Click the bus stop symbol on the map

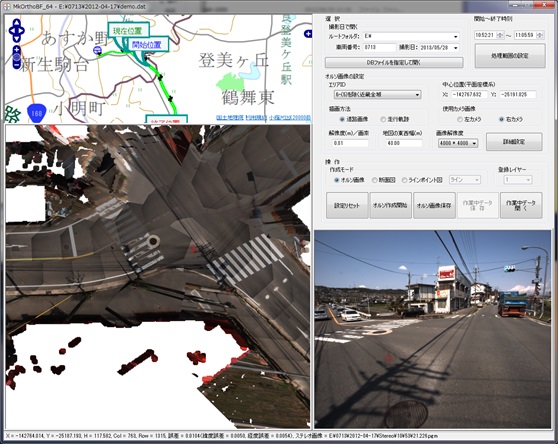tap(97, 51)
